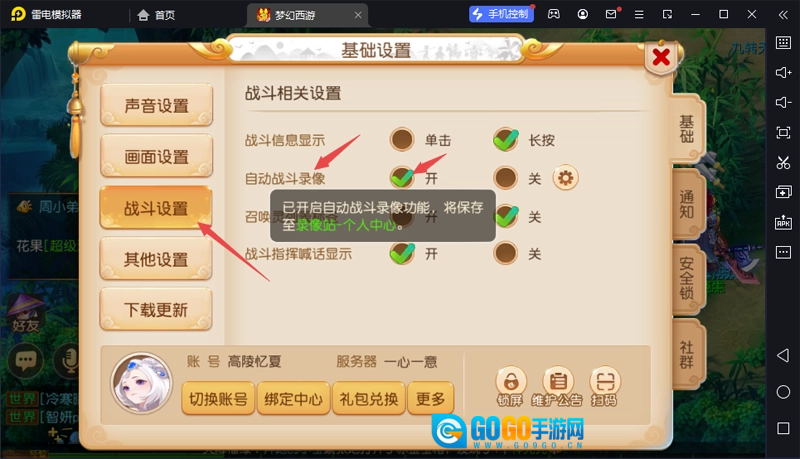Screen dimensions: 800x459
Task: Click the APK install icon
Action: coord(783,222)
